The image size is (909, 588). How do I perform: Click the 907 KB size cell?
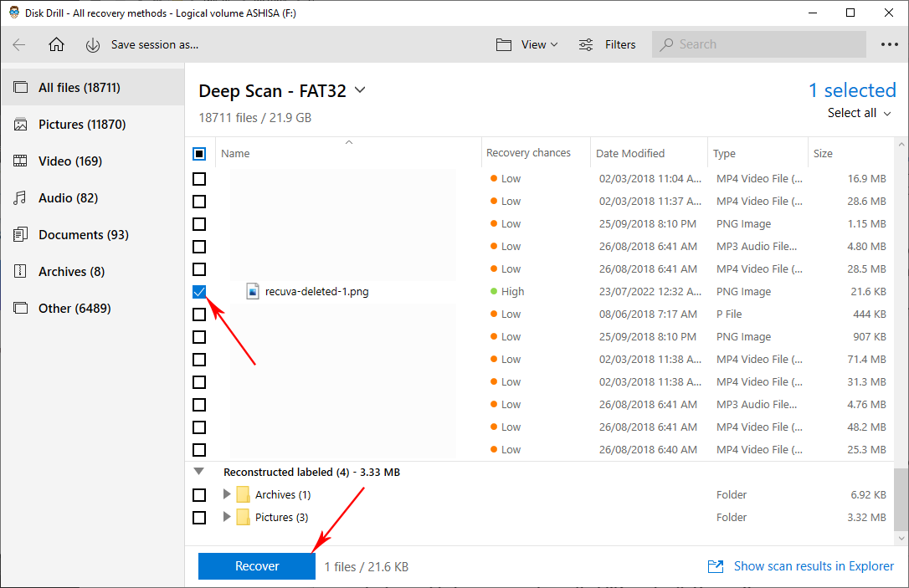click(x=870, y=336)
